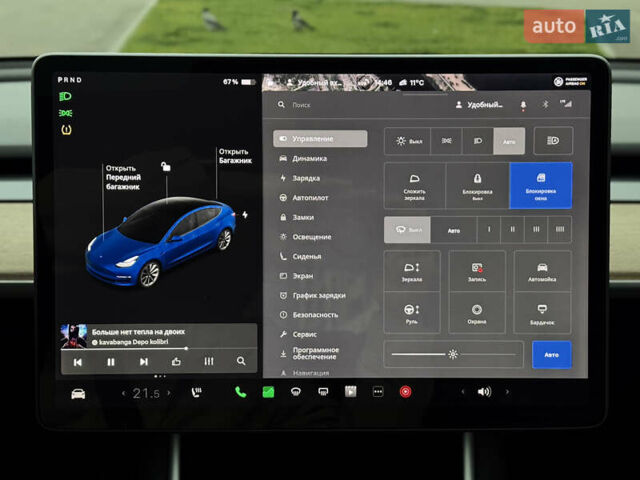Viewport: 640px width, 480px height.
Task: Toggle Блокировка окна window lock
Action: pos(541,185)
